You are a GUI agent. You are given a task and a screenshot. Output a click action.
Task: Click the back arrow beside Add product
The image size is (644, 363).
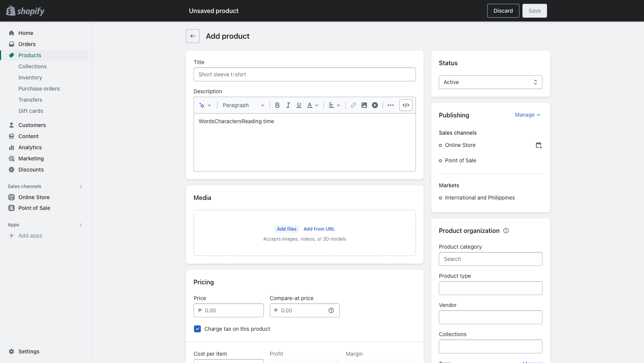point(193,36)
